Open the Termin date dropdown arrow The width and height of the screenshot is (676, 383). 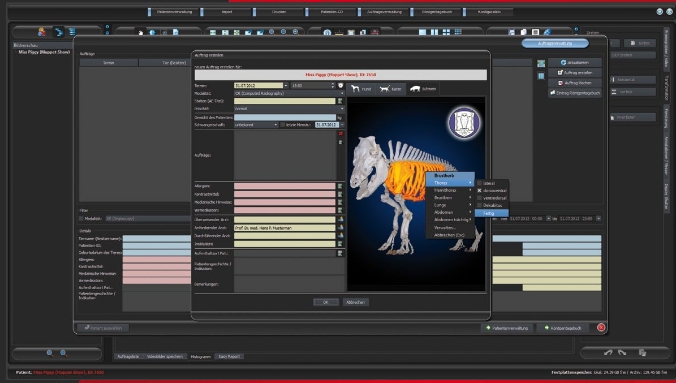pyautogui.click(x=286, y=85)
